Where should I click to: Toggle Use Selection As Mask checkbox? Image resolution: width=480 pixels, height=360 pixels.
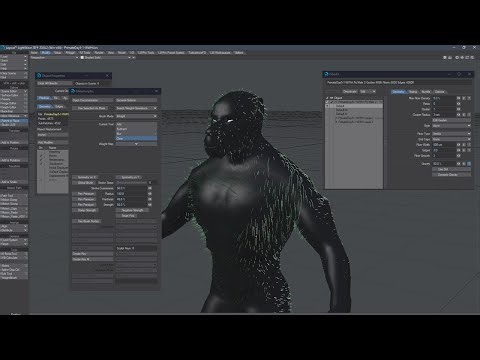90,108
